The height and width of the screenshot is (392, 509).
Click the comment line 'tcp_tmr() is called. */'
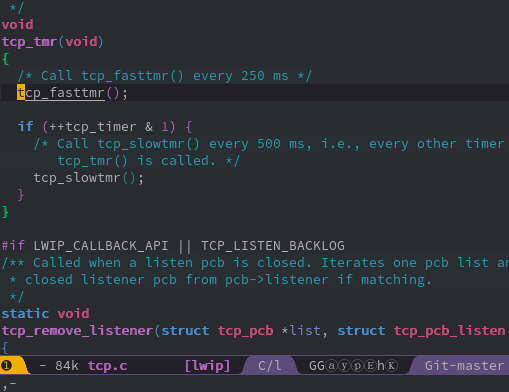[149, 161]
